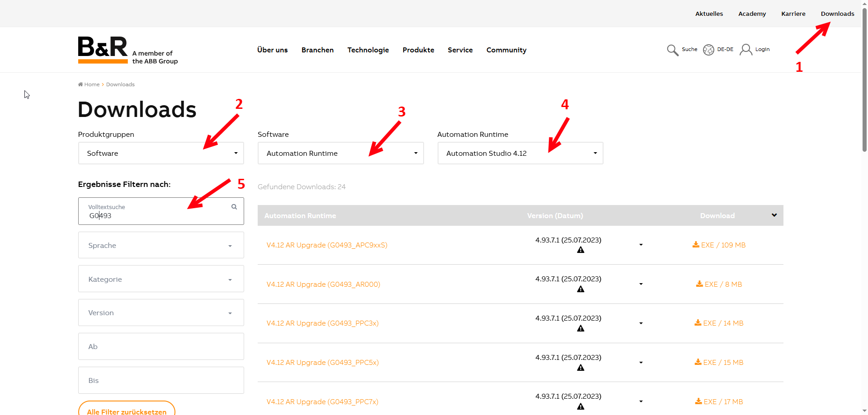Click the Bis date field
868x415 pixels.
(161, 380)
